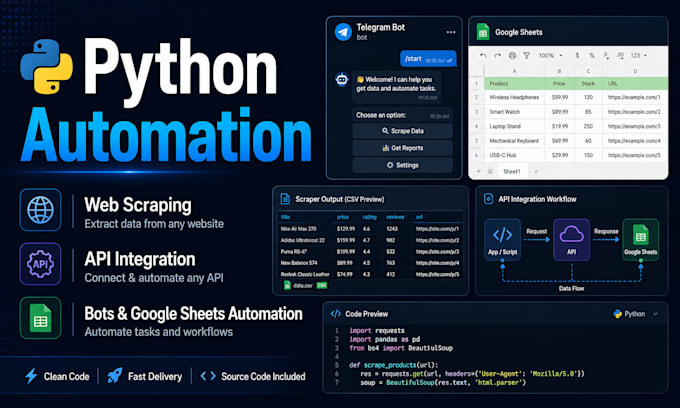Click the Scraper Output document icon

point(285,199)
